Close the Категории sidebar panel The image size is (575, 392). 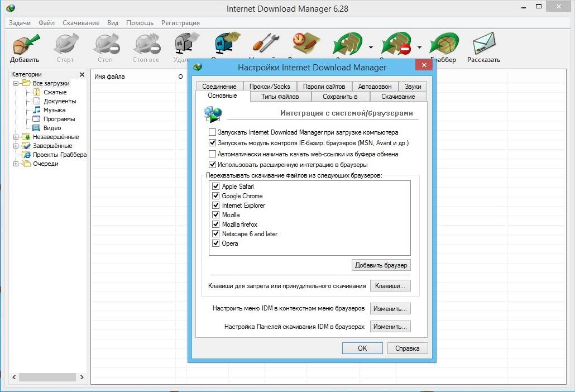(x=82, y=74)
